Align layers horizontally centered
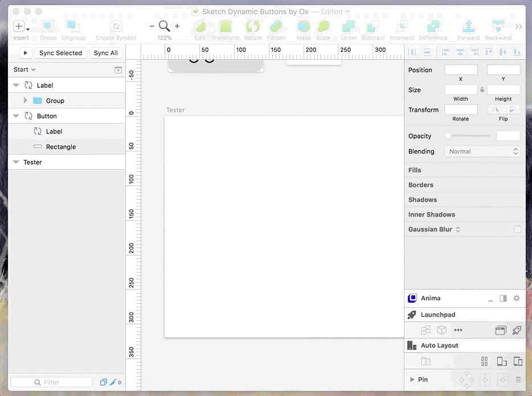This screenshot has width=532, height=396. pyautogui.click(x=460, y=52)
